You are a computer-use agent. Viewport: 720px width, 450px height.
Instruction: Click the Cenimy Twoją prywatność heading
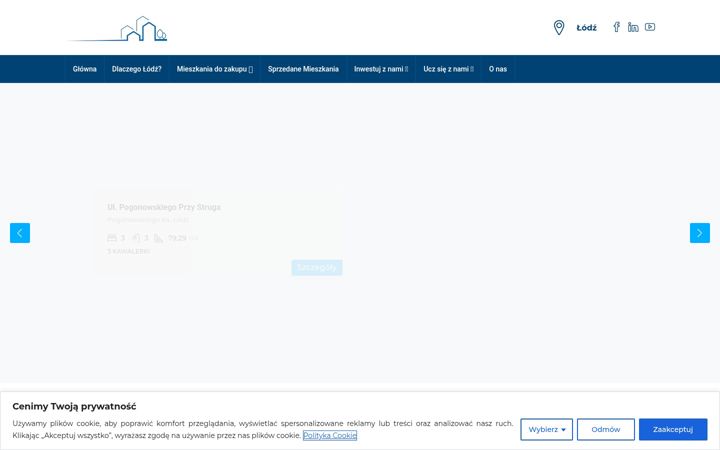(74, 406)
